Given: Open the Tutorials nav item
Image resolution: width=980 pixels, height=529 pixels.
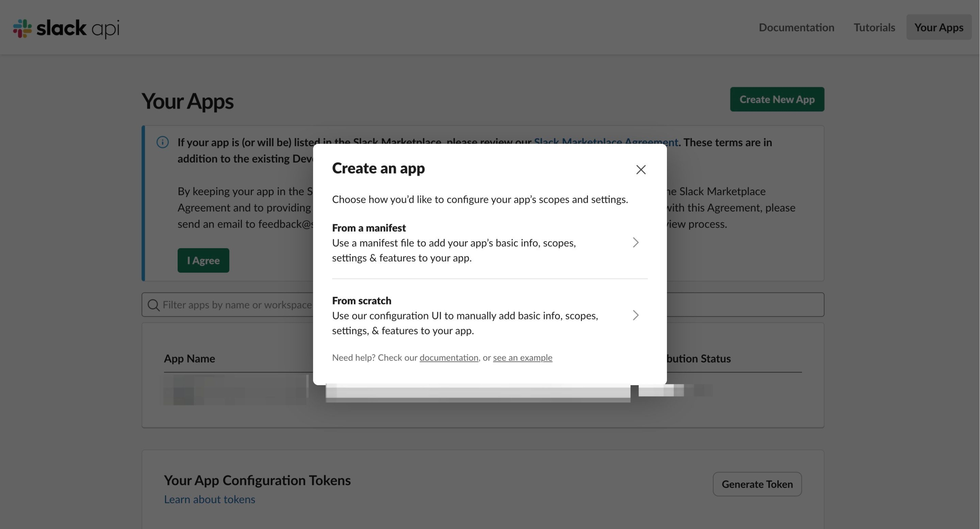Looking at the screenshot, I should tap(874, 28).
